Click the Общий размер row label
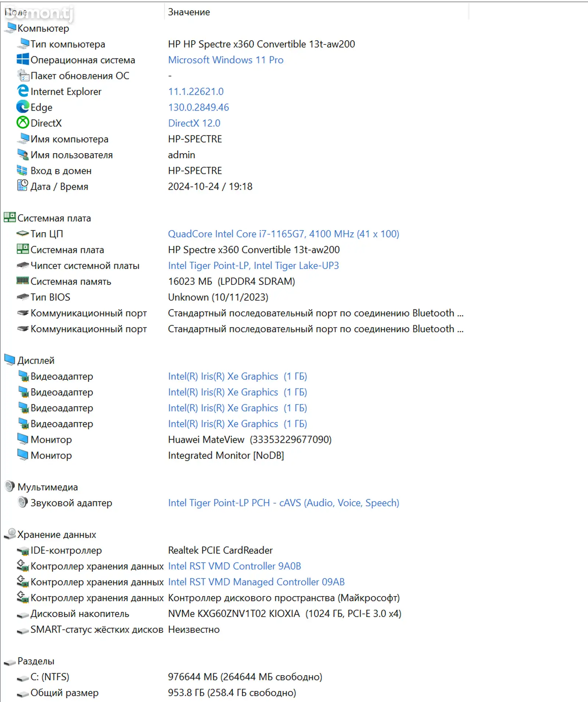Image resolution: width=588 pixels, height=702 pixels. (64, 692)
